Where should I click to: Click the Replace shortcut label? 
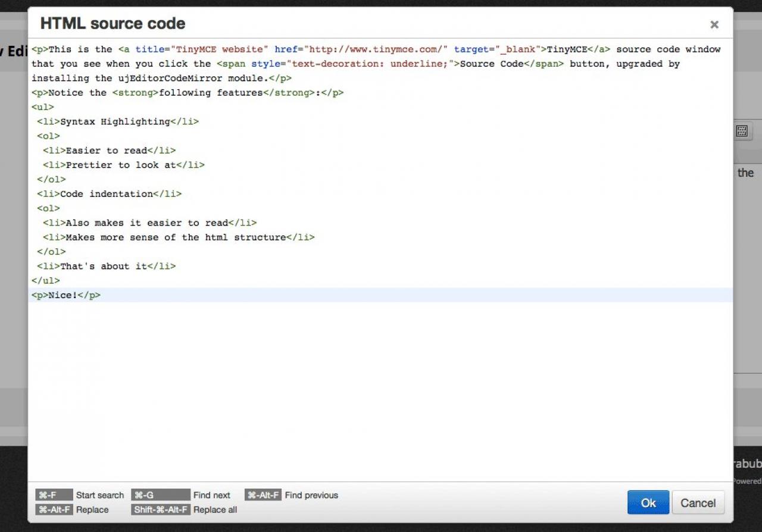[92, 510]
